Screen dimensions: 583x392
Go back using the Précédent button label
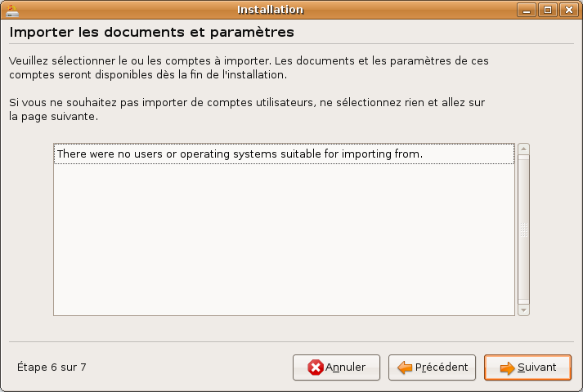point(442,367)
